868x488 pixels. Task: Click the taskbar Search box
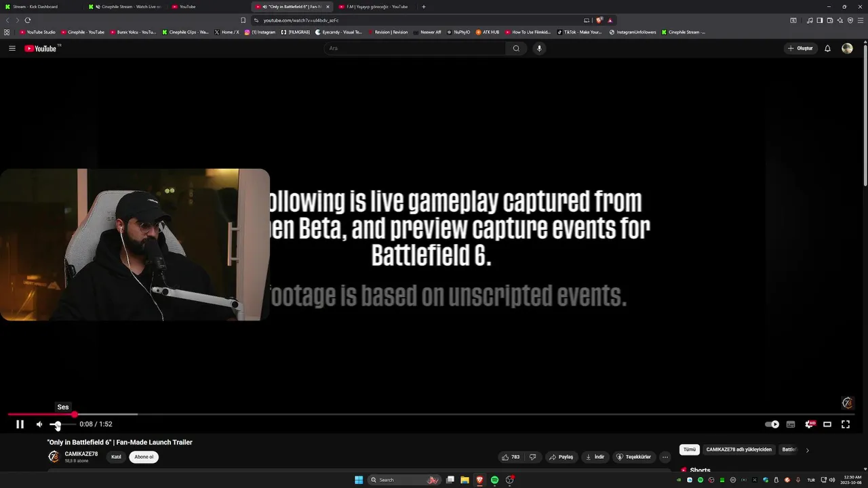(404, 480)
